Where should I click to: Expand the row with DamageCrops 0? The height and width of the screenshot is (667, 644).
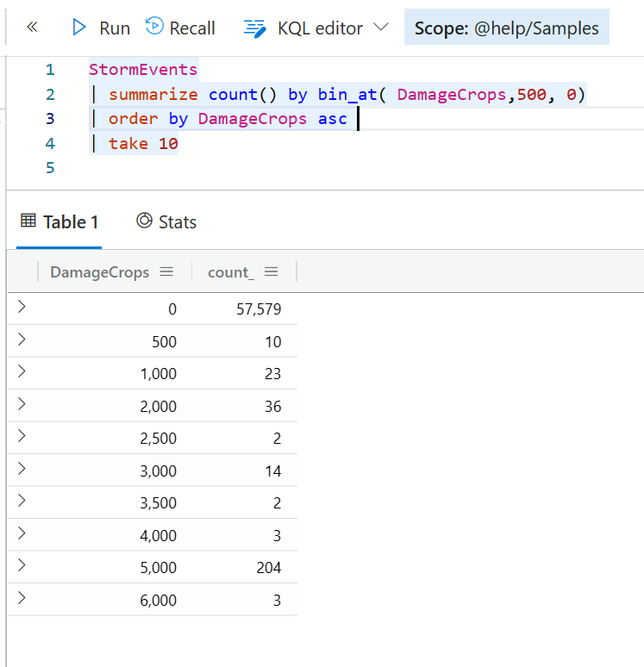click(x=22, y=307)
